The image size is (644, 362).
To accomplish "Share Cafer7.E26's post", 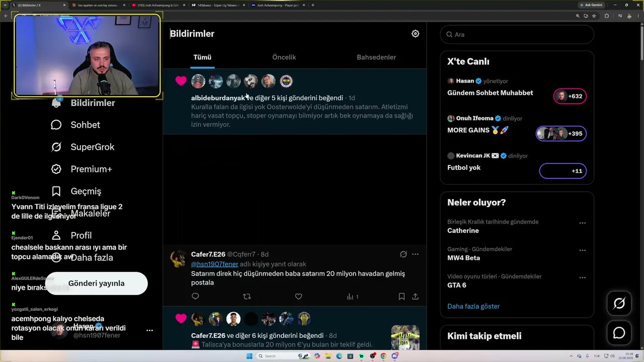I will point(415,297).
